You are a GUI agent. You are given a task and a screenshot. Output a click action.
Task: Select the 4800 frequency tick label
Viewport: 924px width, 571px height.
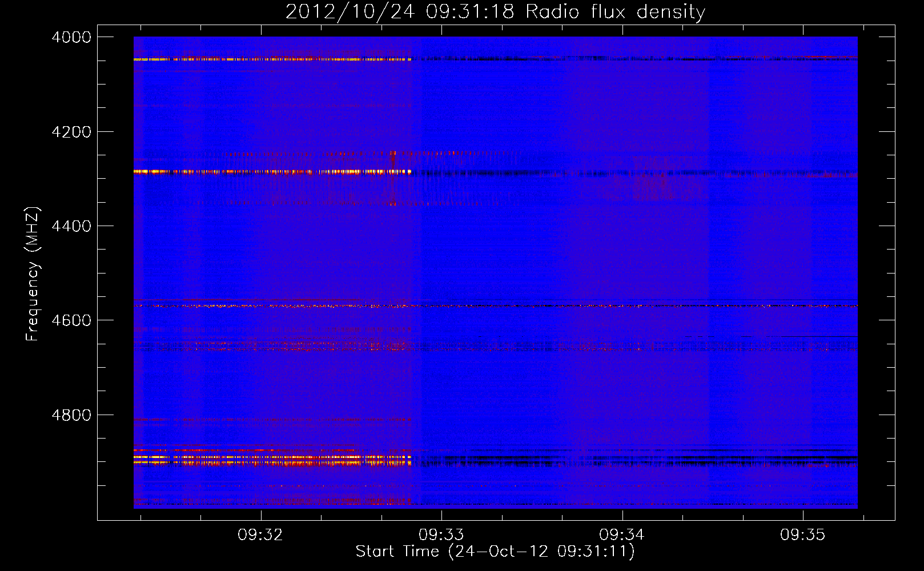coord(71,415)
